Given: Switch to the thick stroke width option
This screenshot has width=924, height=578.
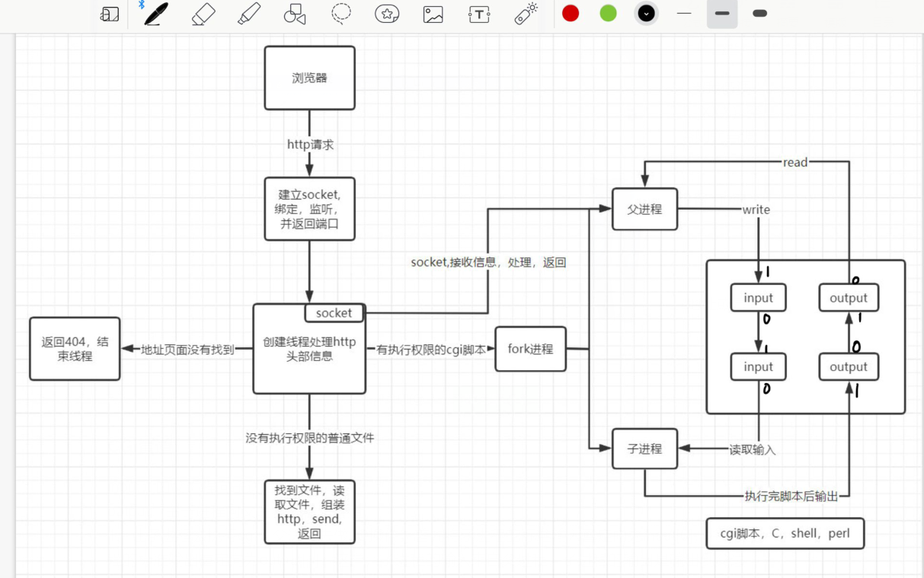Looking at the screenshot, I should (x=759, y=14).
